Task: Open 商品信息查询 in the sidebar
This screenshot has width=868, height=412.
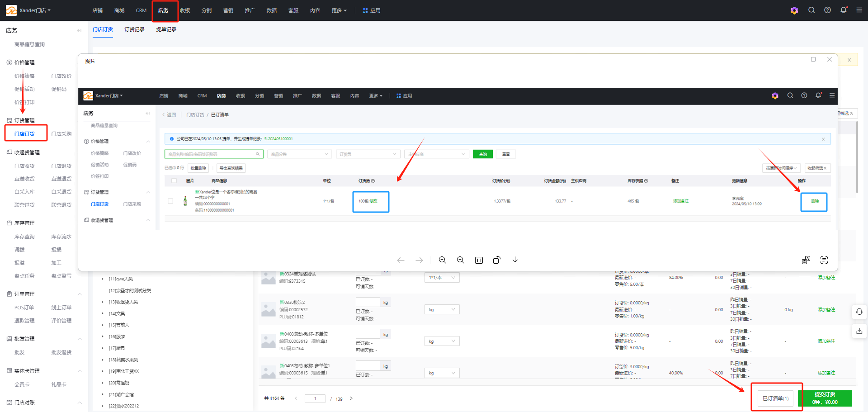Action: [29, 44]
